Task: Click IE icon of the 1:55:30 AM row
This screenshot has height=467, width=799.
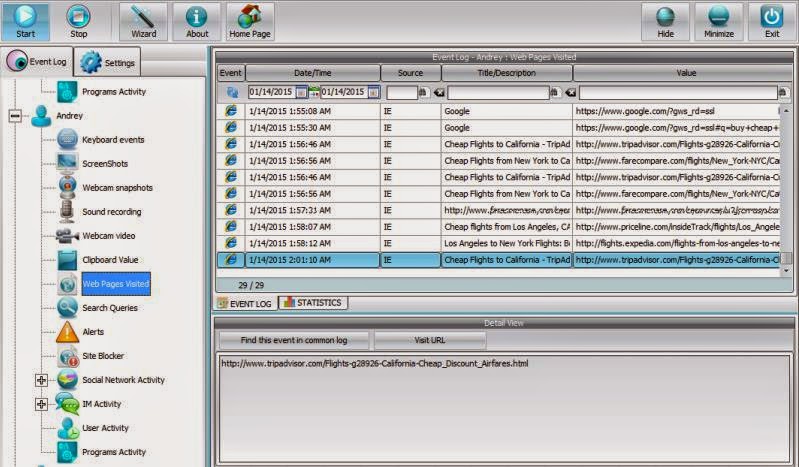Action: (231, 127)
